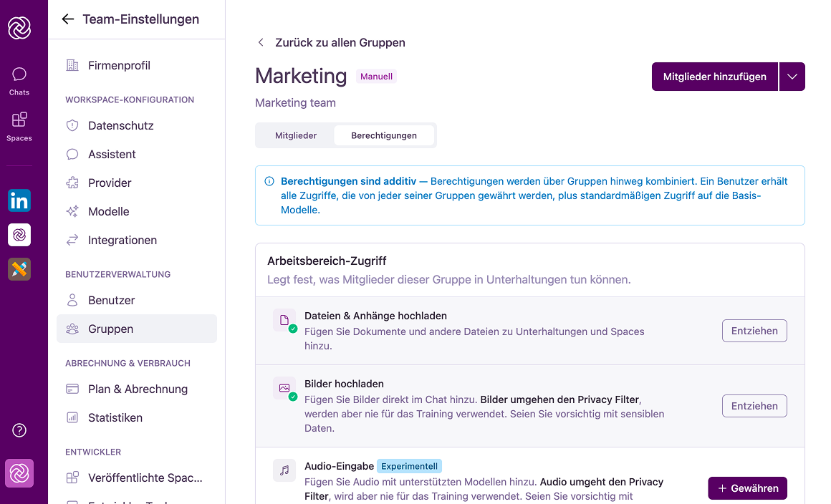Click Zurück zu allen Gruppen link
The image size is (831, 504).
click(x=340, y=42)
